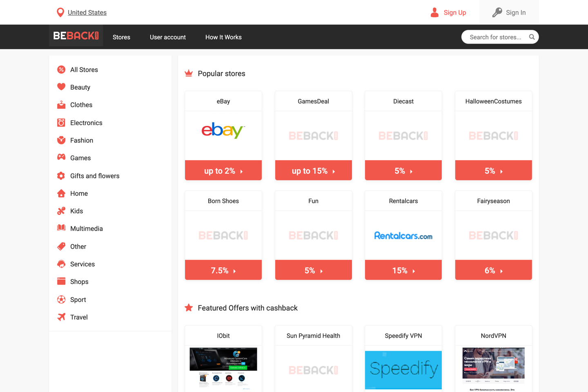
Task: Click the Sign Up link text
Action: point(455,13)
